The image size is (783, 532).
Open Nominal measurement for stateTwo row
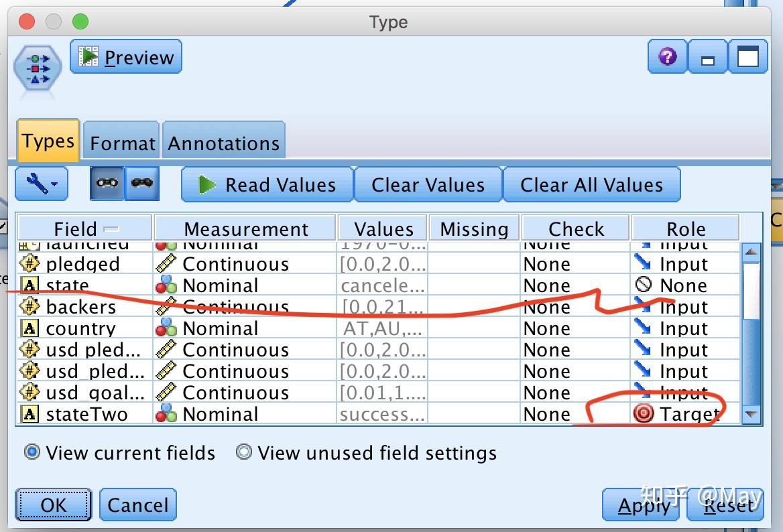click(245, 413)
